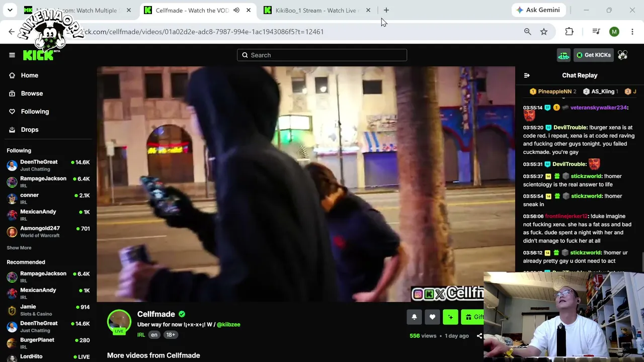Click the Get KICKs button
Screen dimensions: 644x362
click(x=594, y=55)
